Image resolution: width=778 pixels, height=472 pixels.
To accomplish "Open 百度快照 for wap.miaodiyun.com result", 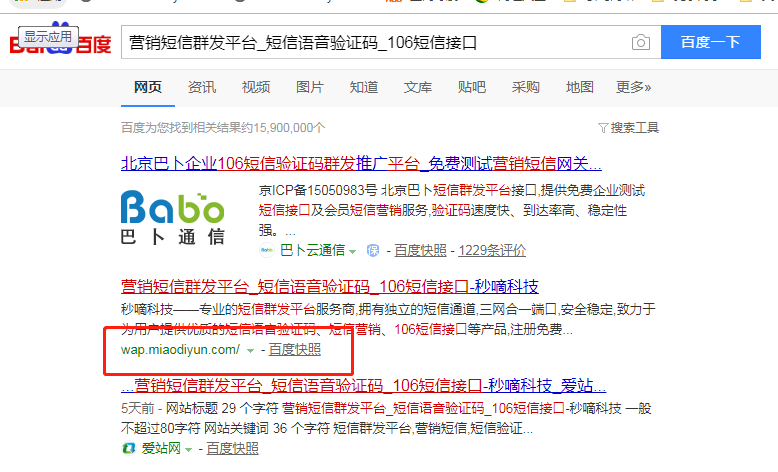I will (x=295, y=350).
